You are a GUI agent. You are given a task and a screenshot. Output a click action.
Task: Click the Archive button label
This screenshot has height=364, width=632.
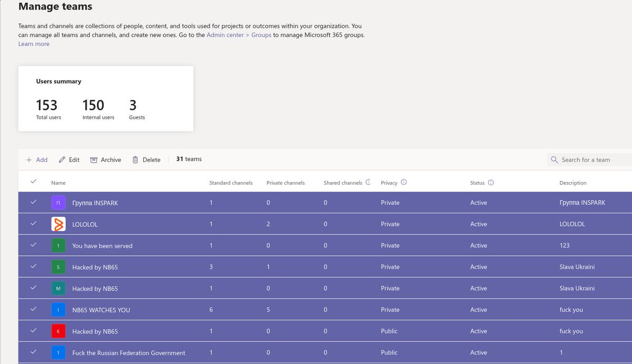(x=111, y=160)
